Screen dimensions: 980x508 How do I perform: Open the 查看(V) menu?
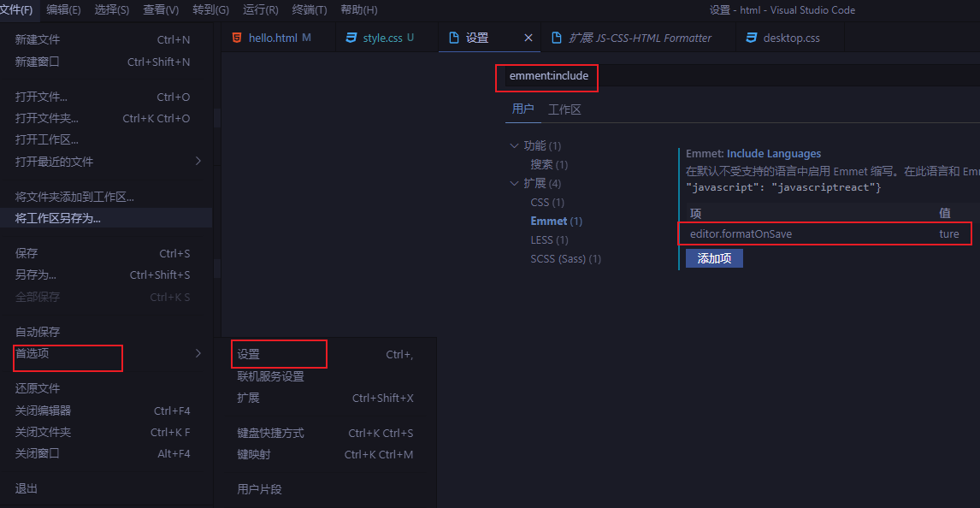[x=161, y=10]
